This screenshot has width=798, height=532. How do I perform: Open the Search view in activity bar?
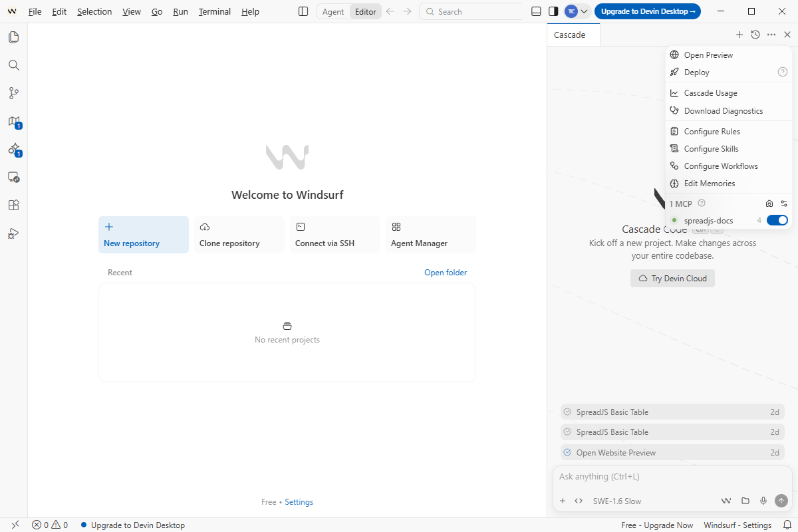[x=13, y=65]
